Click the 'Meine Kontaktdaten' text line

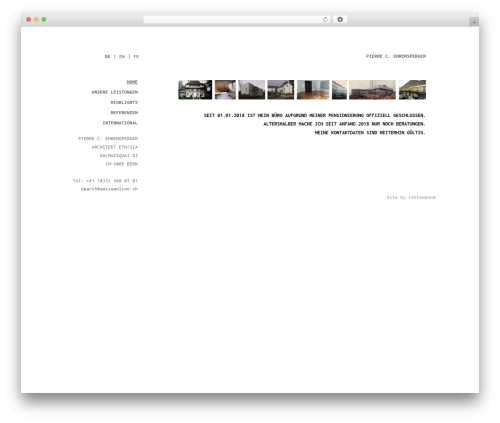(370, 133)
